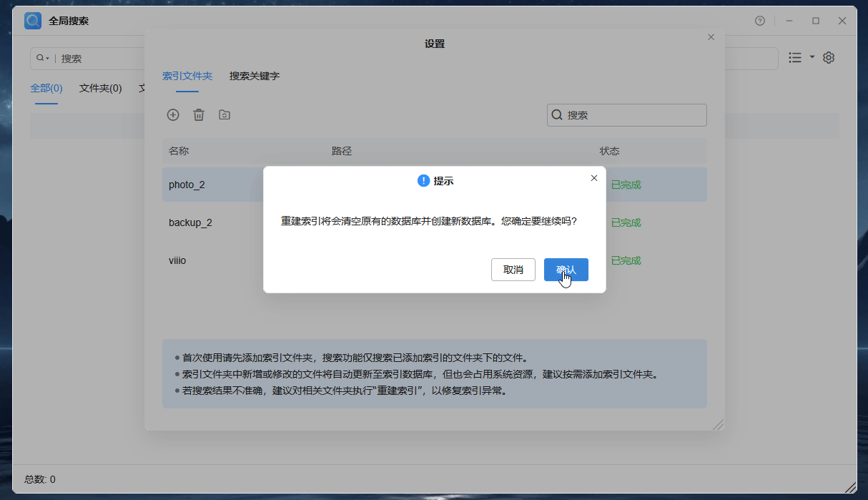
Task: Switch to the 搜索关键字 tab
Action: (255, 76)
